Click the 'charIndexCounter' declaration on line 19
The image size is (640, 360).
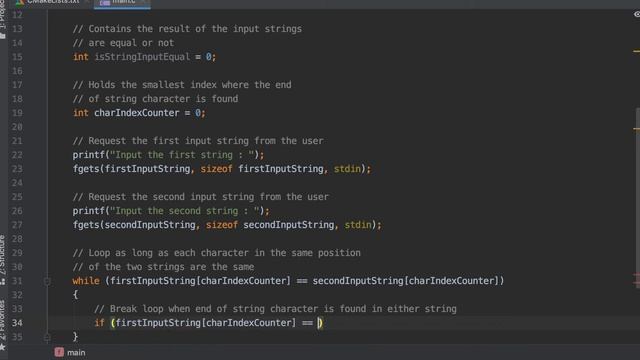click(x=137, y=113)
